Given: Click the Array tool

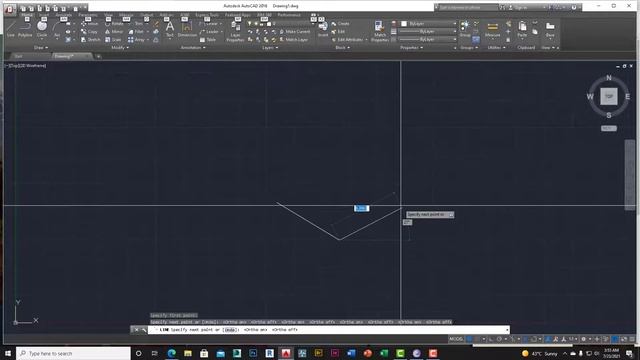Looking at the screenshot, I should point(137,40).
